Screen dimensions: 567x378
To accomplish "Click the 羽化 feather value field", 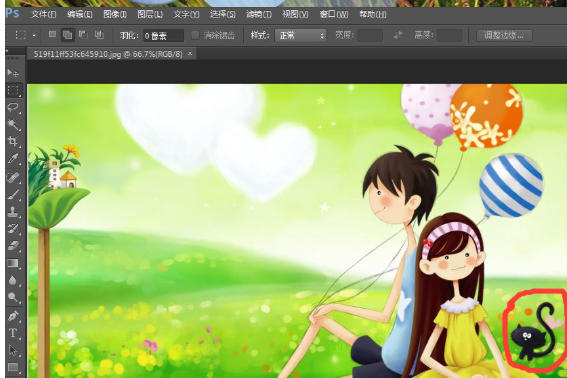I will click(163, 35).
